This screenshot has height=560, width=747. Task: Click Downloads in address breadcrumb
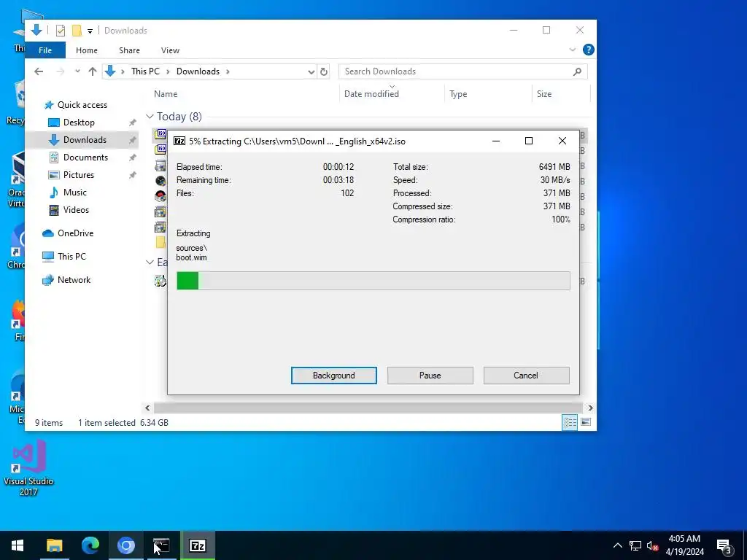pos(198,71)
